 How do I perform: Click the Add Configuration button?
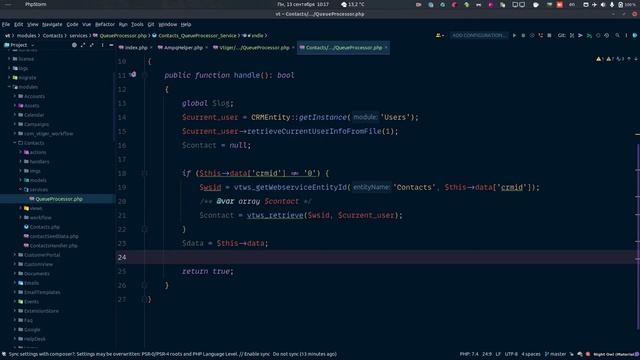(479, 36)
